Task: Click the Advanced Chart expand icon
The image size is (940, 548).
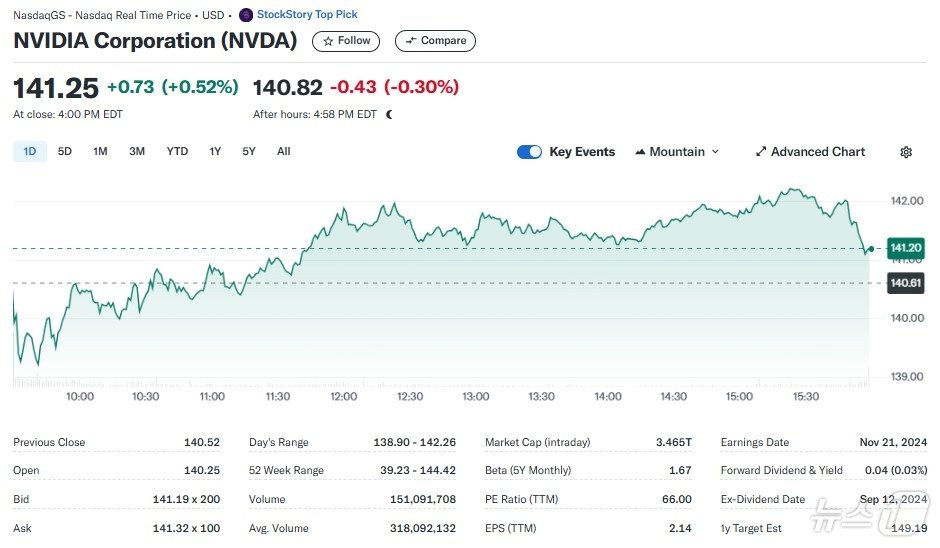Action: pyautogui.click(x=761, y=152)
